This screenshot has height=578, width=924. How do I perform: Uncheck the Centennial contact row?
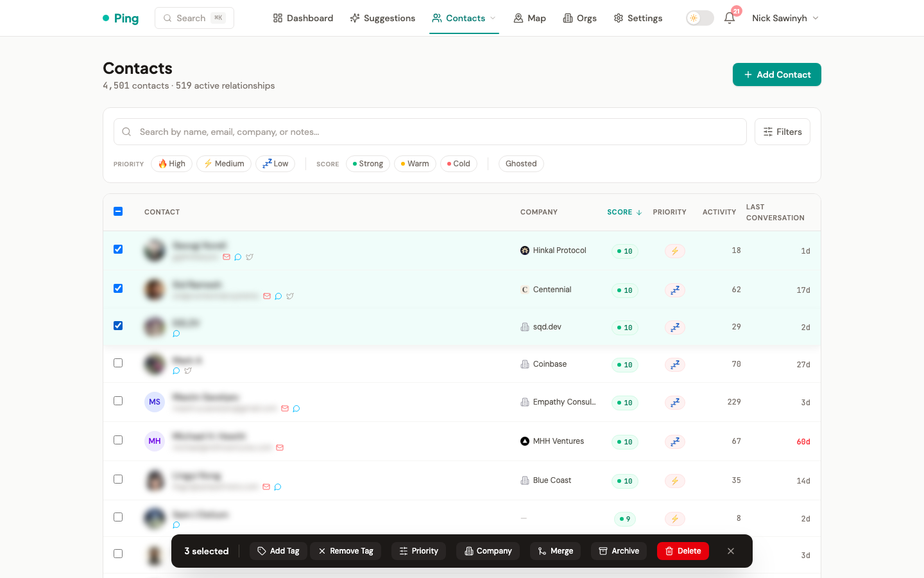[x=118, y=288]
